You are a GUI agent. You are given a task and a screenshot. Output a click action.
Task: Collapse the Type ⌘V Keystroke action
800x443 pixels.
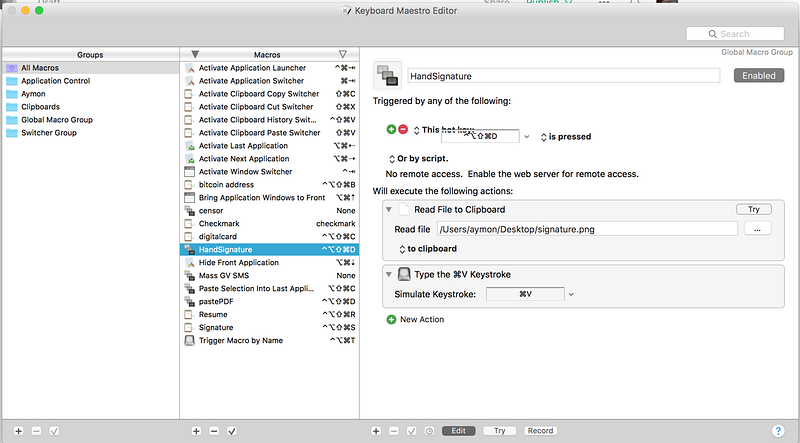[x=389, y=275]
